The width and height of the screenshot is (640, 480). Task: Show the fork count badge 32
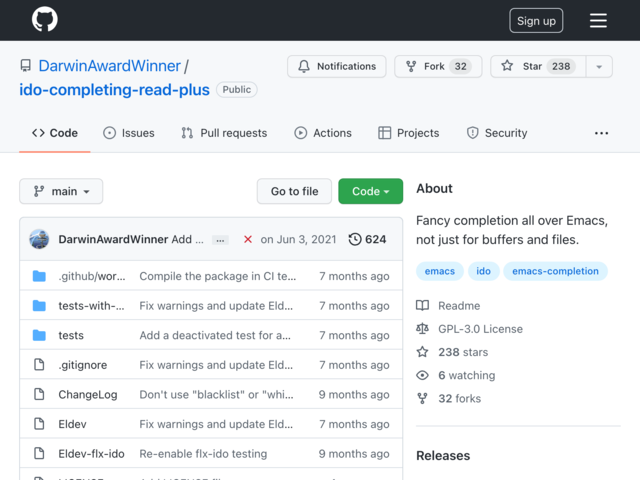pos(460,66)
